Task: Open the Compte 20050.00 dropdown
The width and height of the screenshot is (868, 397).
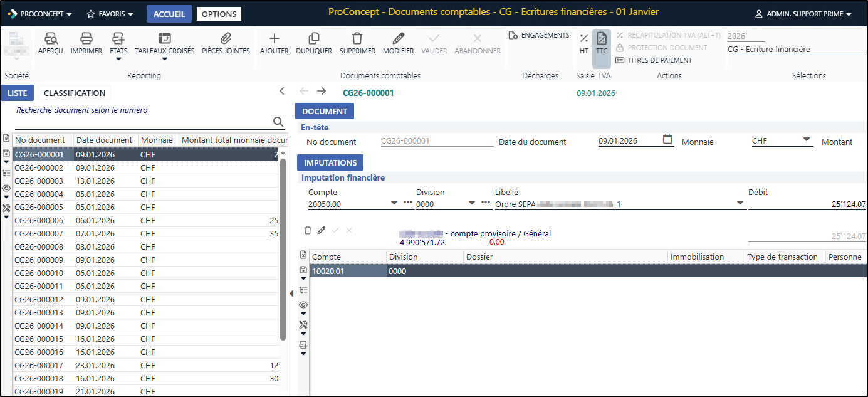Action: point(394,203)
